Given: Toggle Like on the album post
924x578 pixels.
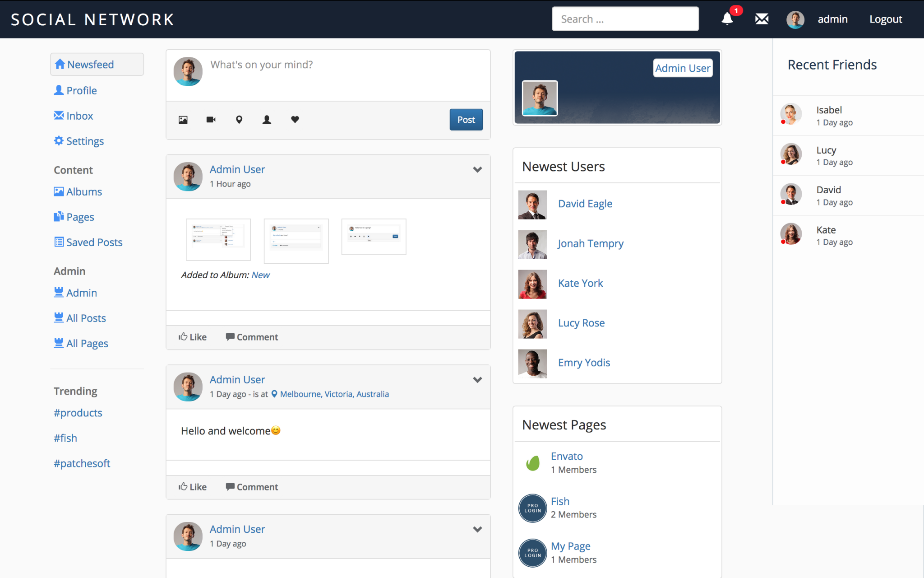Looking at the screenshot, I should pyautogui.click(x=193, y=337).
